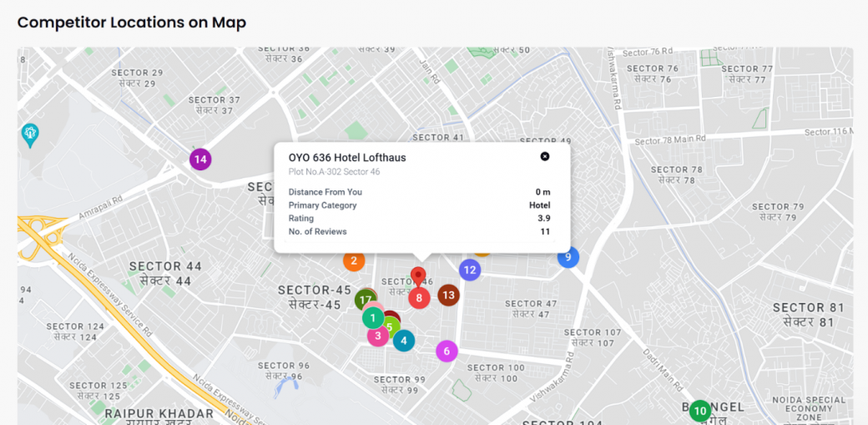Click the Dadri Main Rd road label

(663, 370)
